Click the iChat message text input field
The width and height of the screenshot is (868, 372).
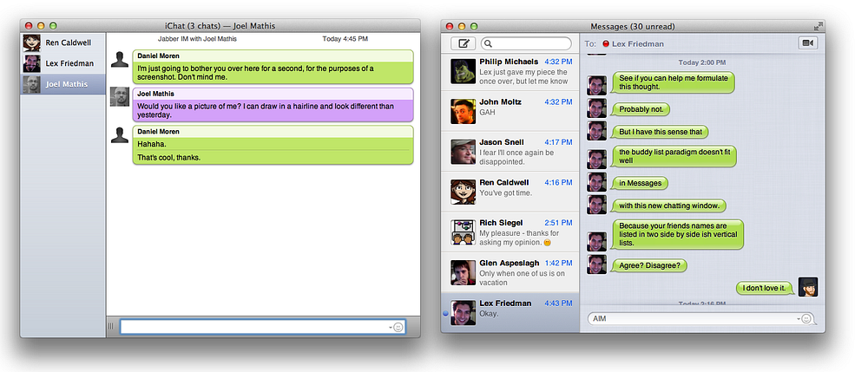click(x=262, y=327)
